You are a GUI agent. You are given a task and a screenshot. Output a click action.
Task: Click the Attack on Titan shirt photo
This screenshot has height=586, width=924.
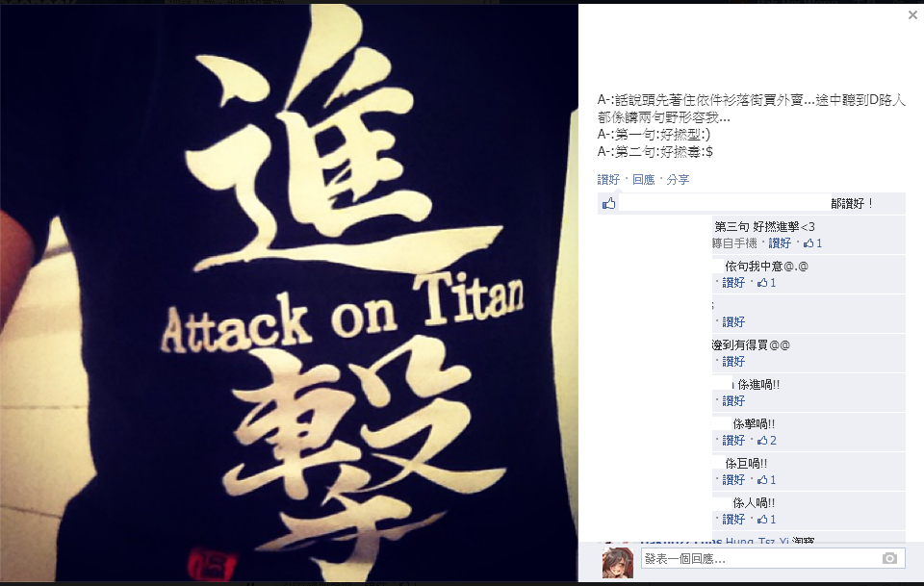pos(289,293)
